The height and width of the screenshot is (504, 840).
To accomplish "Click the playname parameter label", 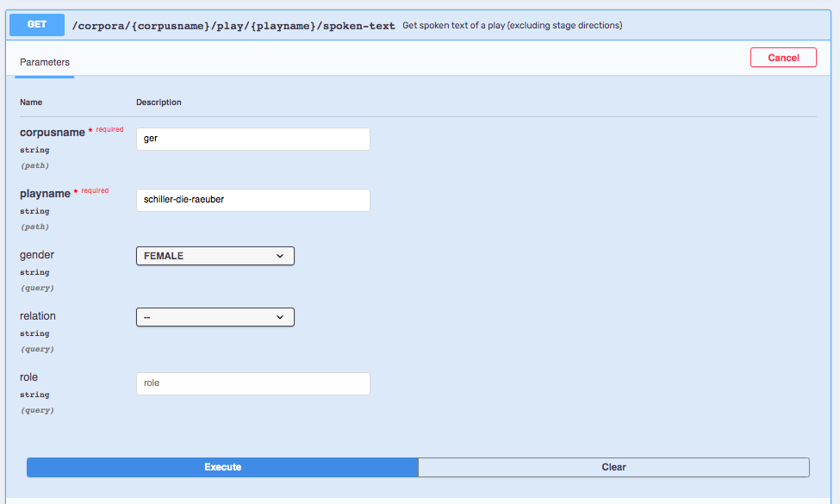I will 45,193.
